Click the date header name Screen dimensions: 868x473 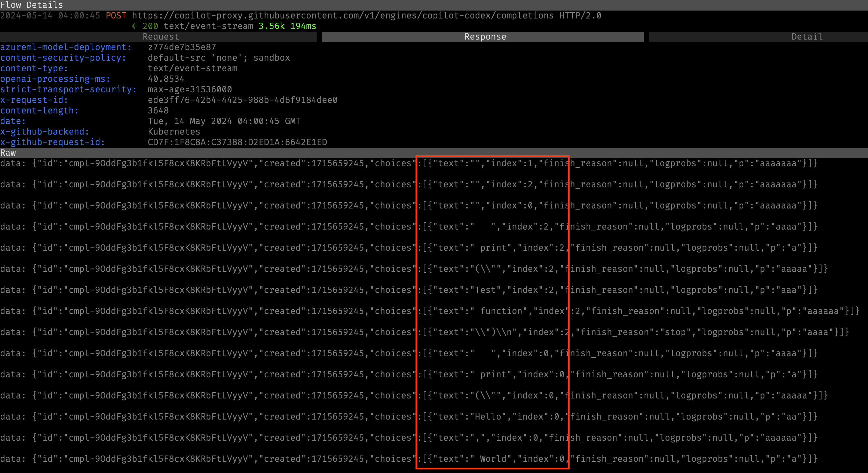click(13, 121)
